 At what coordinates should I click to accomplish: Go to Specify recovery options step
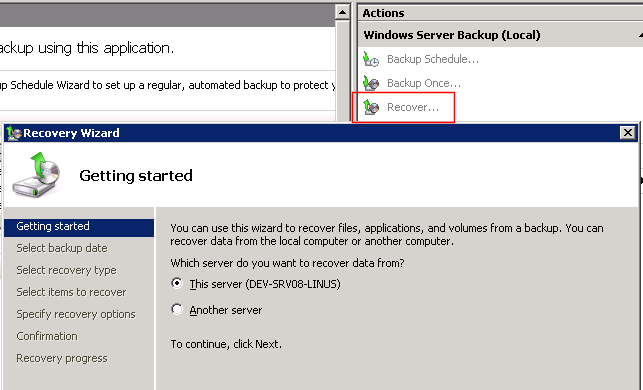(76, 314)
